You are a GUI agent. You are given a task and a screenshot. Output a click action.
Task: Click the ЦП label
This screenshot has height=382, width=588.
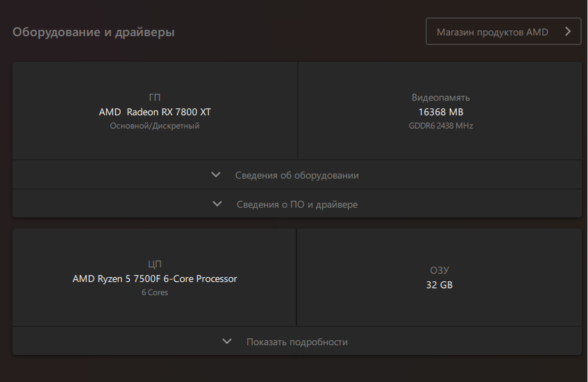click(155, 265)
